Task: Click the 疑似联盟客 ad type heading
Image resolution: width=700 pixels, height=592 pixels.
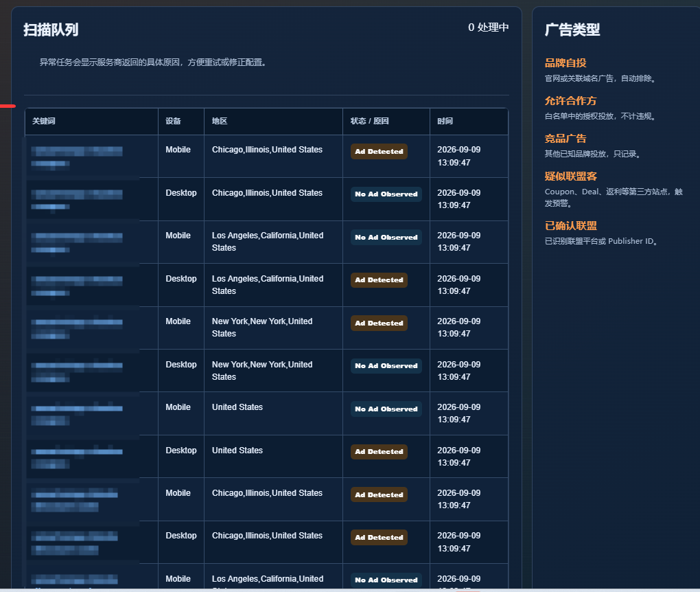Action: click(570, 176)
